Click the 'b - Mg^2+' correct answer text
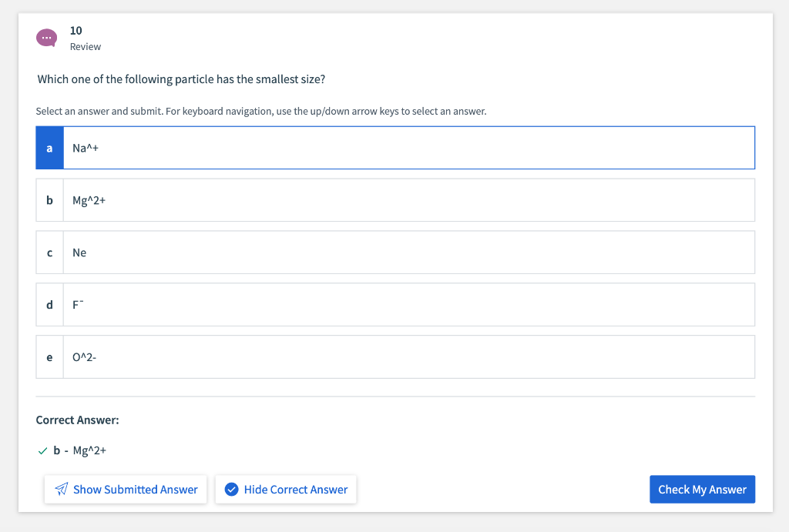This screenshot has height=532, width=789. [x=80, y=450]
